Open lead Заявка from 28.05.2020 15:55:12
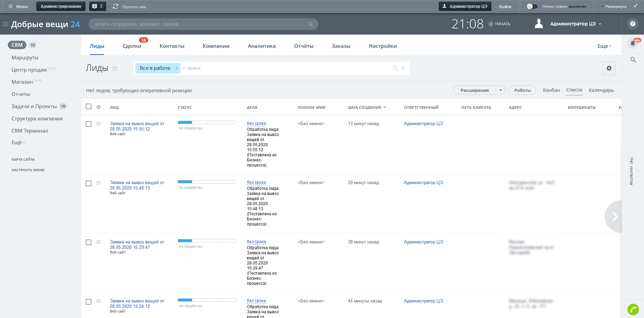 [137, 126]
